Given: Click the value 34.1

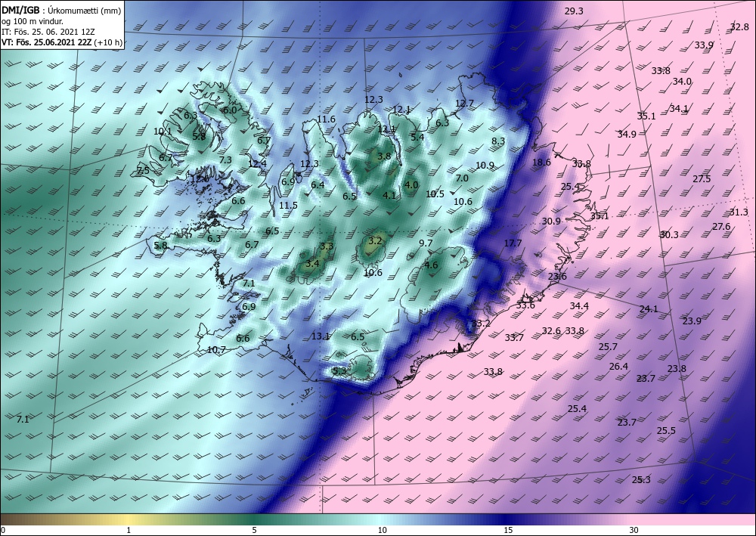Looking at the screenshot, I should pyautogui.click(x=678, y=109).
